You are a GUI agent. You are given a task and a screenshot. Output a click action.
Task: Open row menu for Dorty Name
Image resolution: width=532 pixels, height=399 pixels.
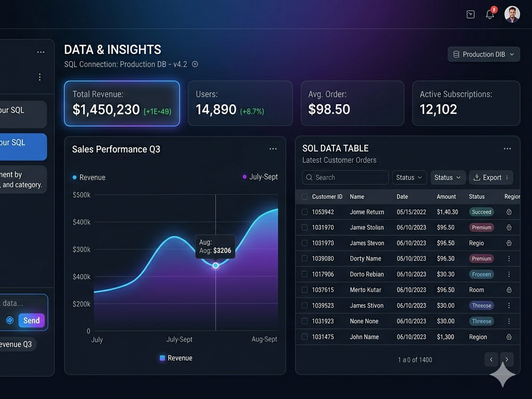tap(509, 259)
